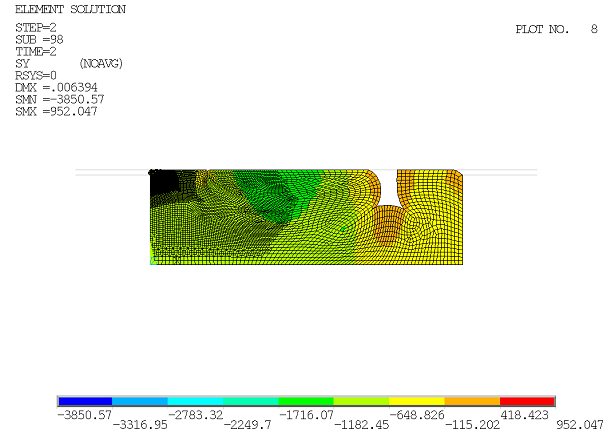Click the black dense mesh corner region
Viewport: 615px width, 442px height.
[164, 182]
